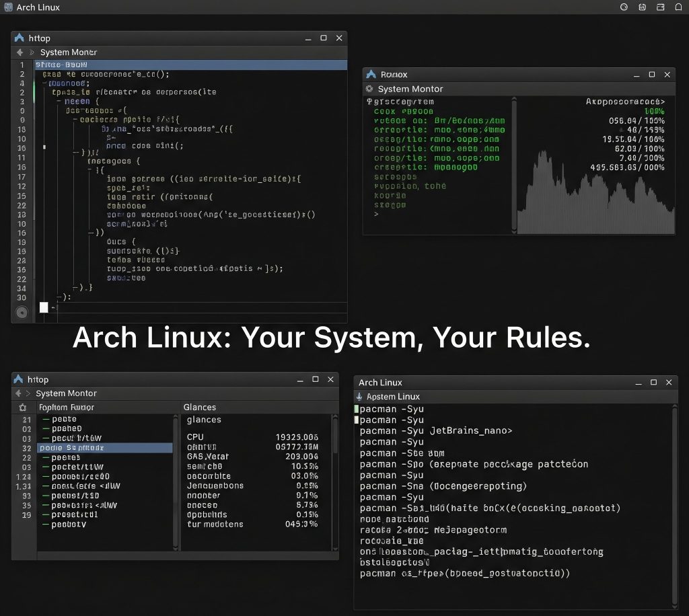This screenshot has height=616, width=689.
Task: Click the icon beside Apstem Linux header
Action: (359, 397)
